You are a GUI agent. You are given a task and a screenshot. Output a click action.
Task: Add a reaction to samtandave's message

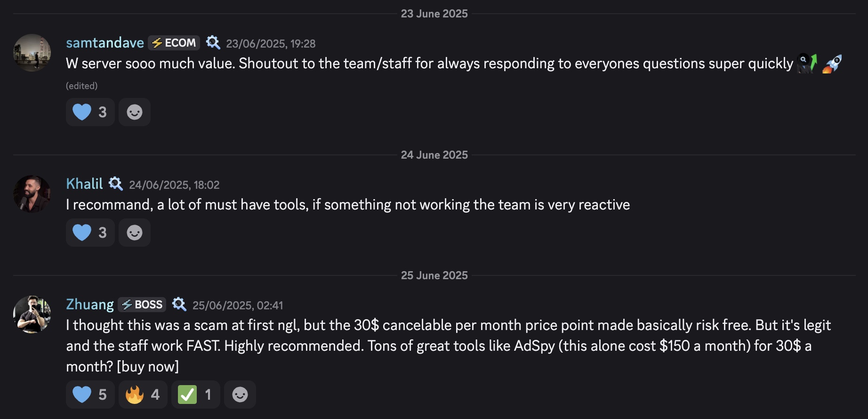click(x=135, y=112)
